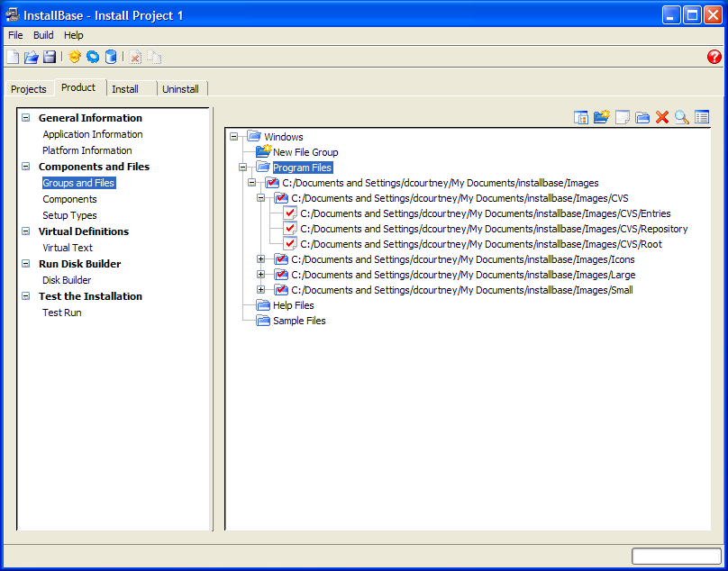
Task: Click the yellow package box toolbar icon
Action: click(75, 57)
